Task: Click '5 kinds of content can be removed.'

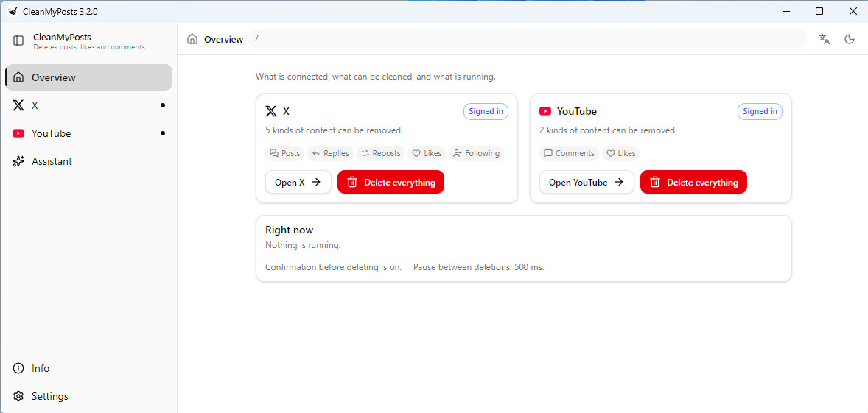Action: point(335,130)
